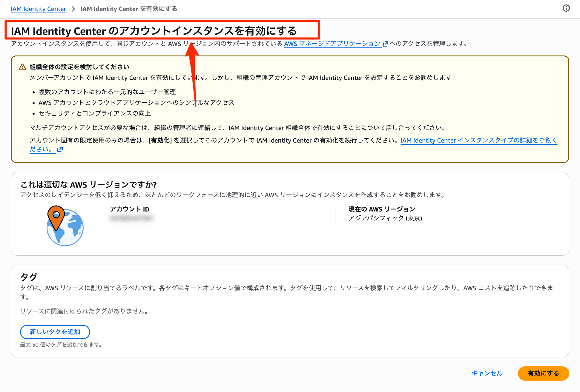Select the breadcrumb text IAM Identity Center を有効にする
Viewport: 580px width, 392px height.
128,9
